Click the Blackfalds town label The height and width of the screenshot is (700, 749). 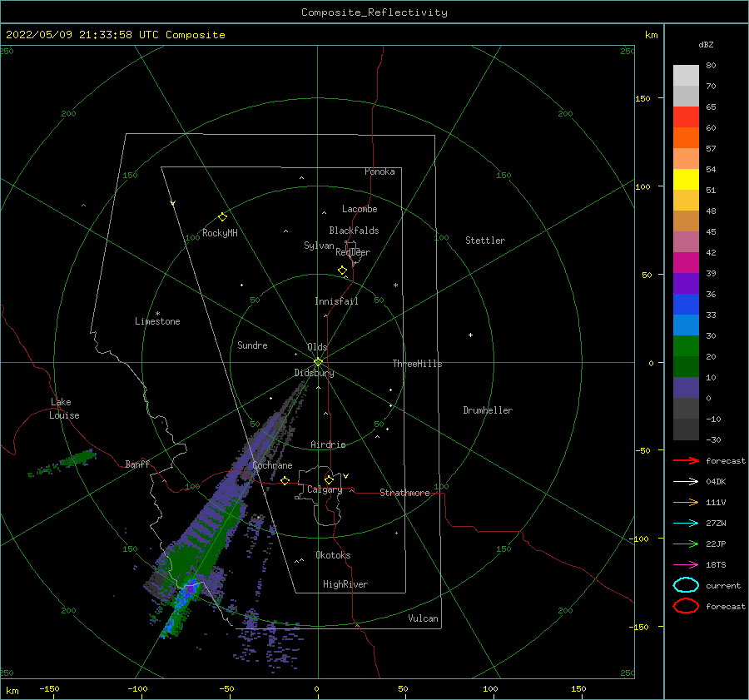[354, 231]
